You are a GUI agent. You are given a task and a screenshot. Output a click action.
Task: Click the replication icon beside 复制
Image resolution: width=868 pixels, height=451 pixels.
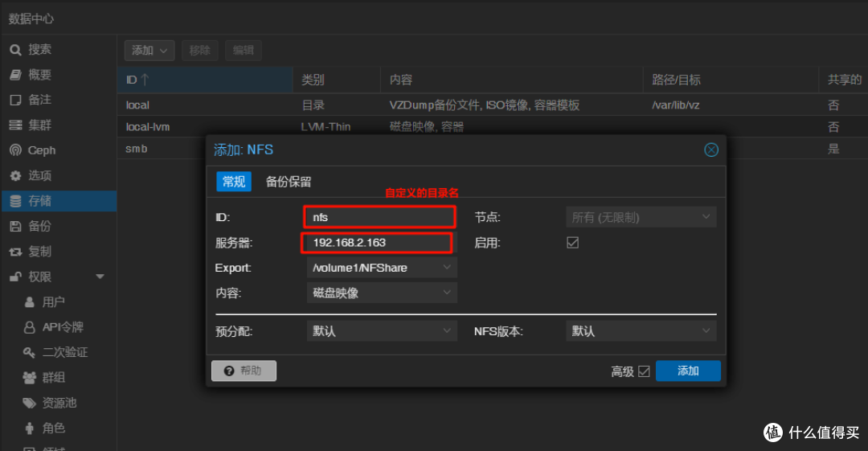(x=15, y=252)
